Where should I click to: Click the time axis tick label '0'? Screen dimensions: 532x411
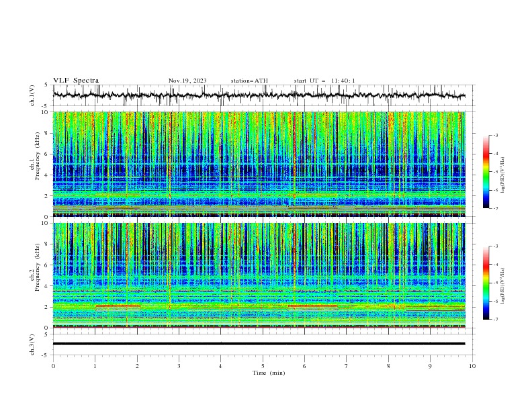(x=53, y=366)
